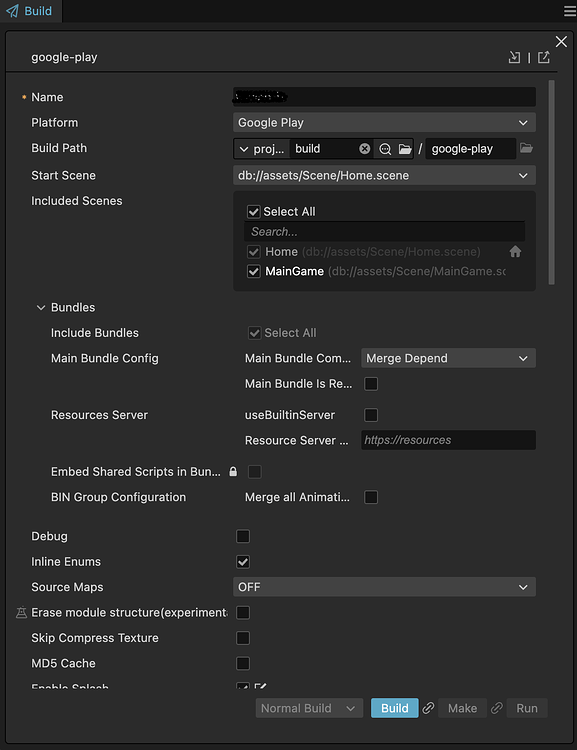Open the google-play output folder icon
The width and height of the screenshot is (577, 750).
tap(526, 148)
